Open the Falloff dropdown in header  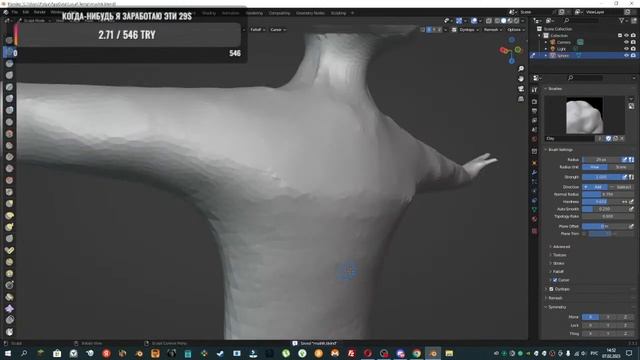coord(258,30)
